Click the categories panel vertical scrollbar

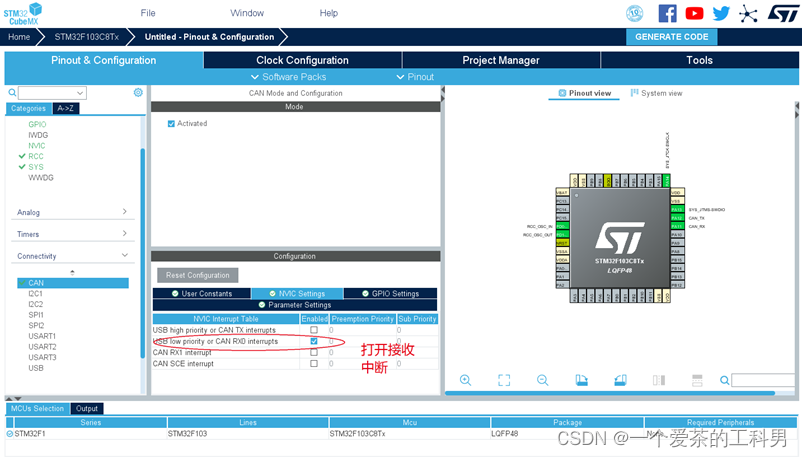tap(142, 253)
